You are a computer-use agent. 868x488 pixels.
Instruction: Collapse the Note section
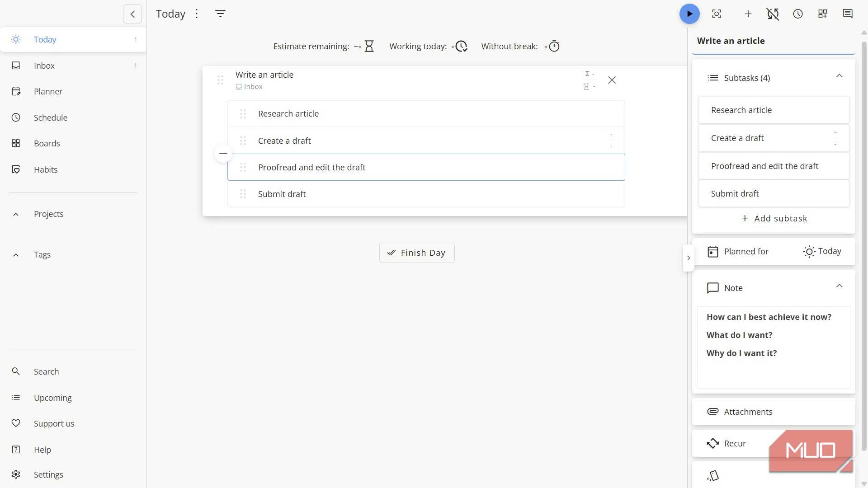[x=839, y=286]
